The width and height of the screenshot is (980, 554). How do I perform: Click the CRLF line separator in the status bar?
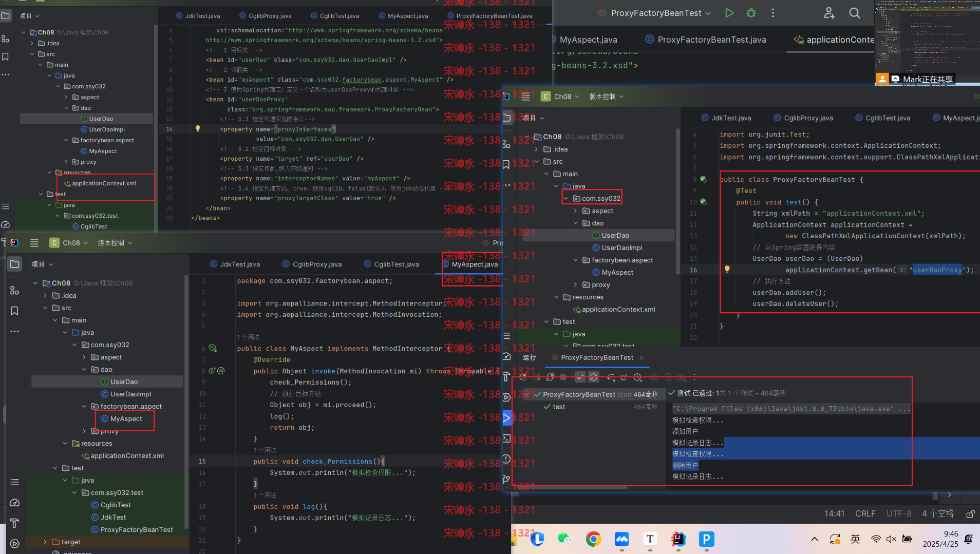pos(865,513)
